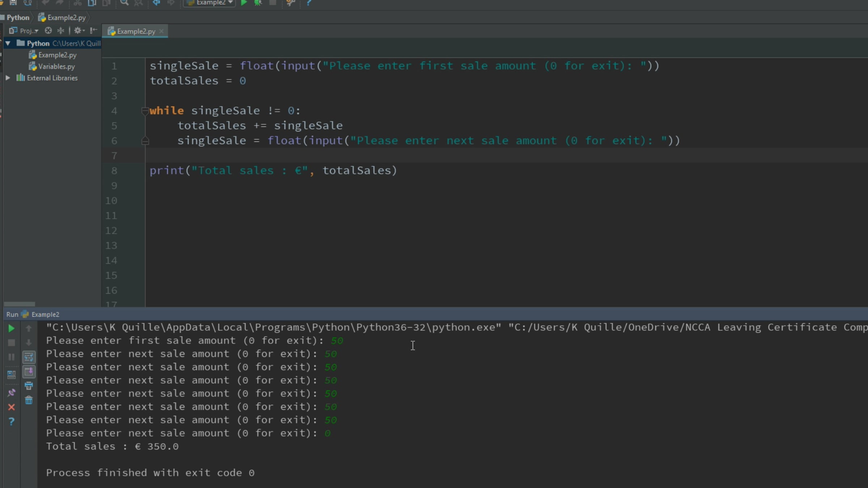Image resolution: width=868 pixels, height=488 pixels.
Task: Click the Total sales : € 350.0 output line
Action: (112, 446)
